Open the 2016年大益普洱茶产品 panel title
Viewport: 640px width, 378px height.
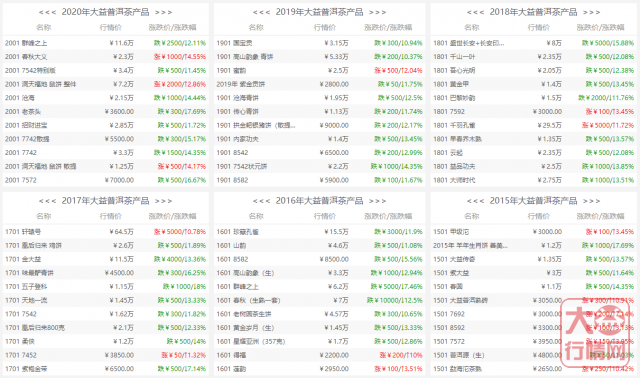click(320, 200)
